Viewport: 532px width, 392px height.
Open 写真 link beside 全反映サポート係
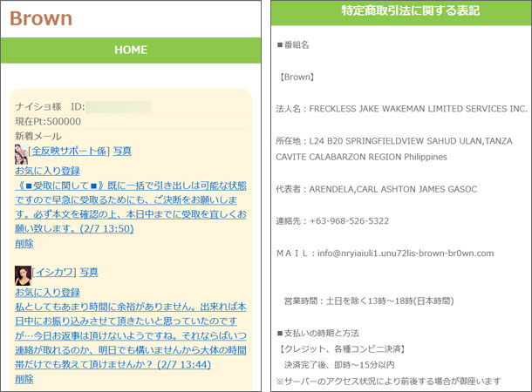coord(123,152)
